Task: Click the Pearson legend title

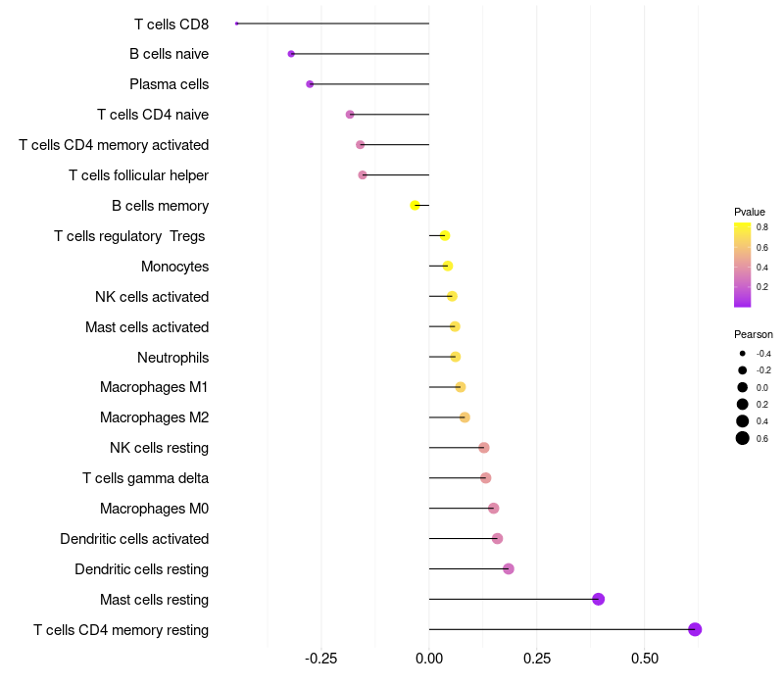Action: [x=754, y=334]
